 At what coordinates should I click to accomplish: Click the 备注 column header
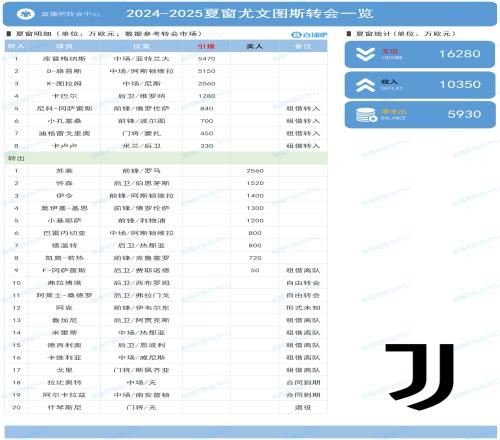pyautogui.click(x=303, y=46)
